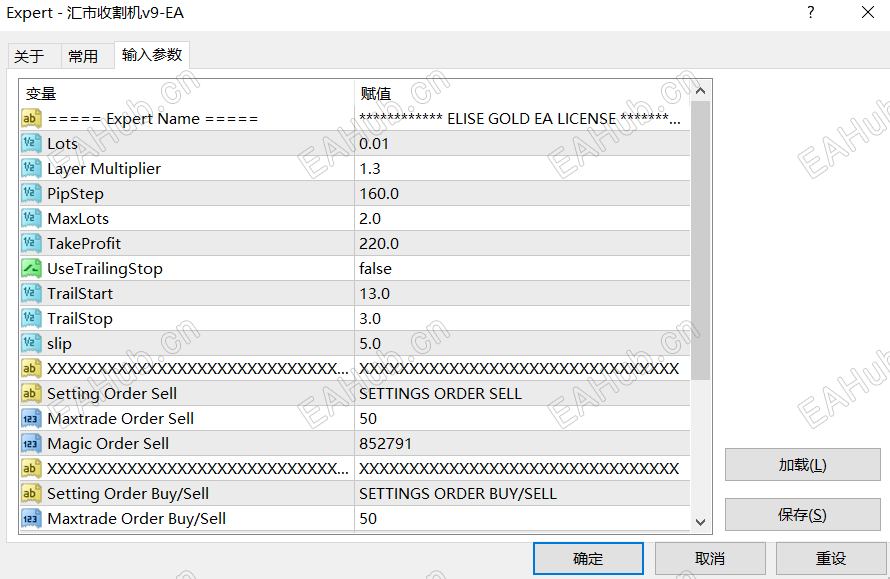890x579 pixels.
Task: Click the help question mark button
Action: coord(810,13)
